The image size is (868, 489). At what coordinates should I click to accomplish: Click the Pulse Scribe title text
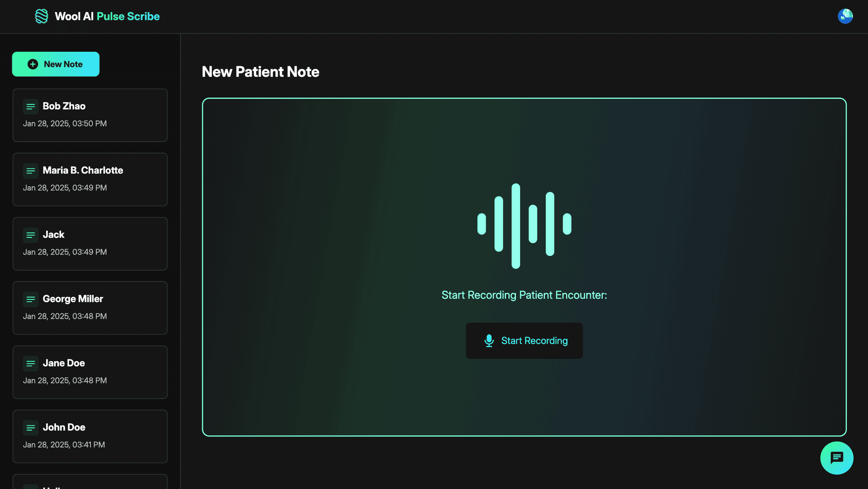point(128,16)
